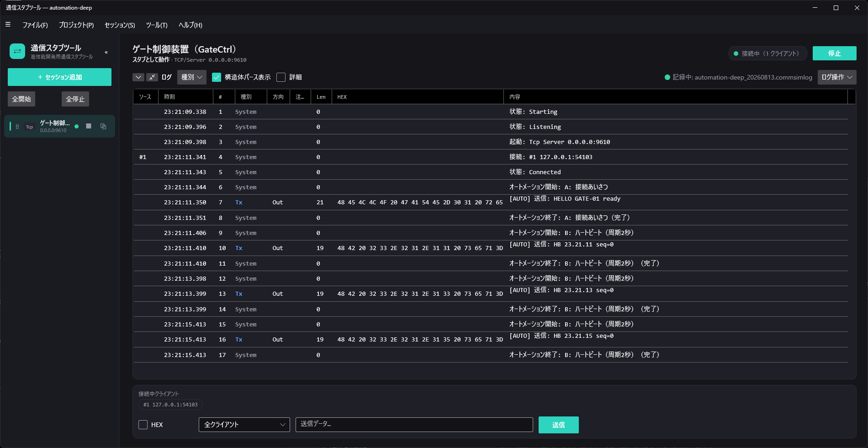Duplicate the gate session via copy icon
868x448 pixels.
(x=103, y=126)
